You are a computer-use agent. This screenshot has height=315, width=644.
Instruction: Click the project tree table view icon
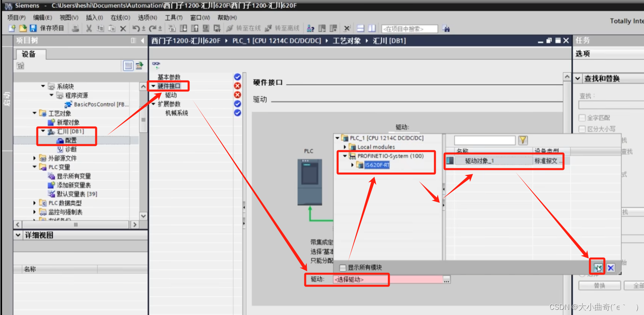[128, 66]
